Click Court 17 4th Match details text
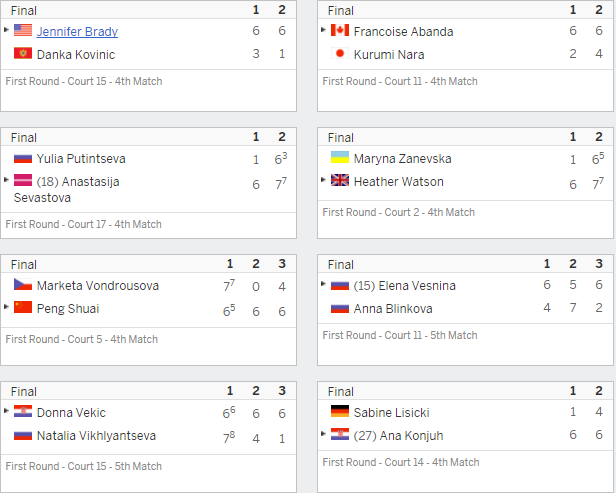The height and width of the screenshot is (493, 616). 84,224
